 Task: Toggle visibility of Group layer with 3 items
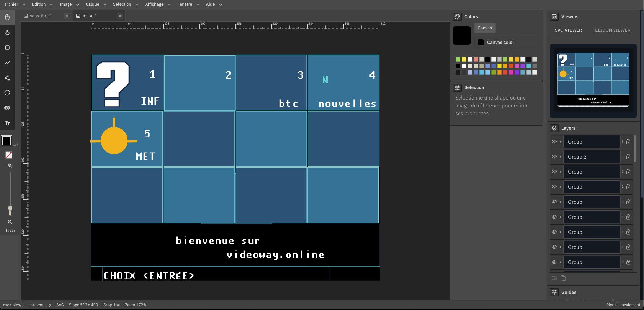point(554,142)
